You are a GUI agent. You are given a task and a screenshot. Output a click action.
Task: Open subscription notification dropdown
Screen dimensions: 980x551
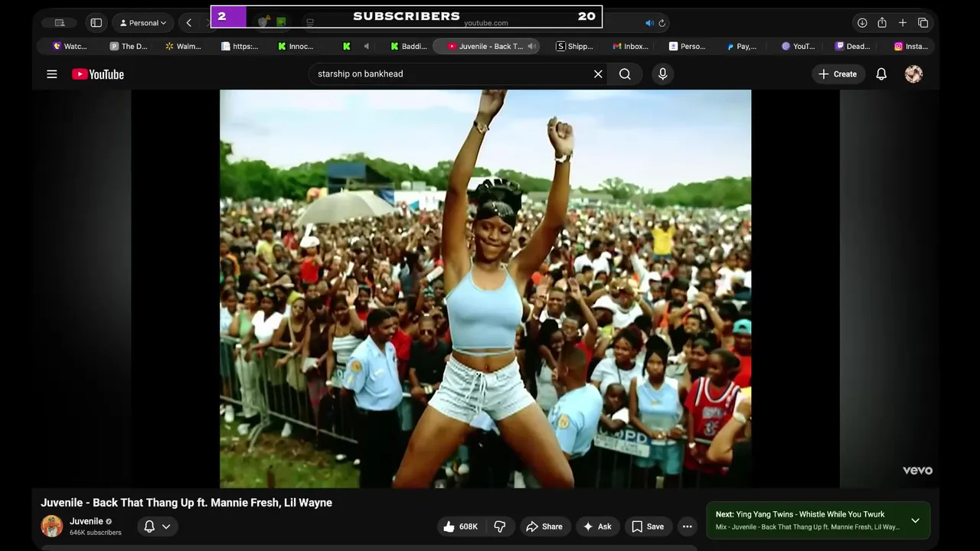pyautogui.click(x=158, y=527)
